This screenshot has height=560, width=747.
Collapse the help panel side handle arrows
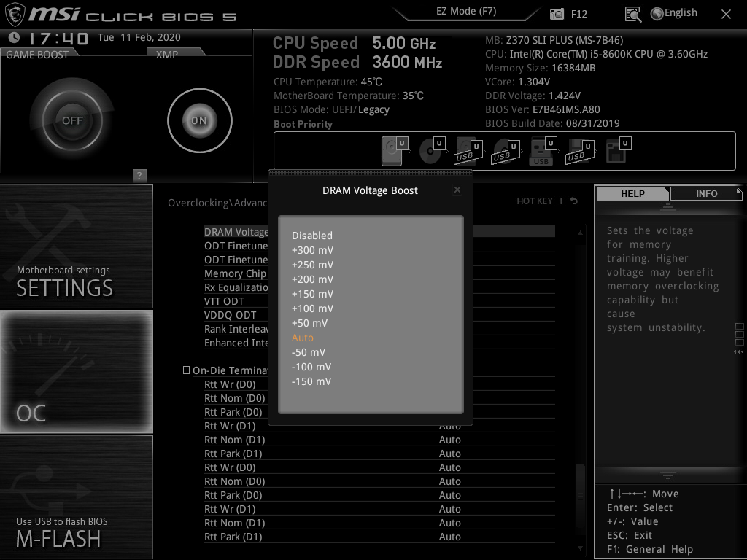point(739,352)
